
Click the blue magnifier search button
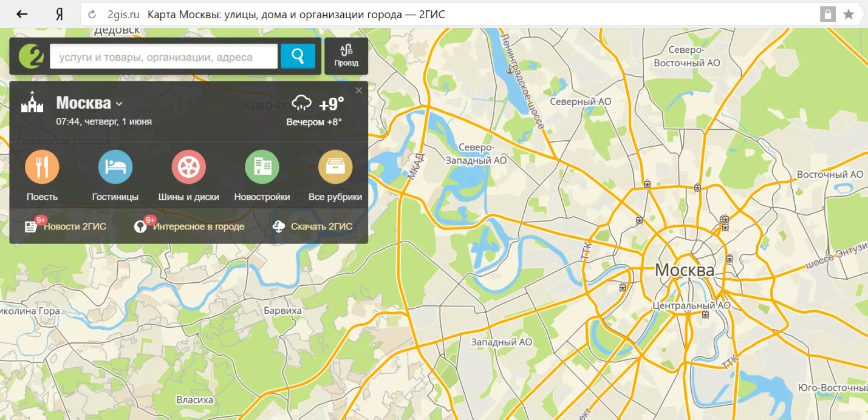[x=298, y=56]
